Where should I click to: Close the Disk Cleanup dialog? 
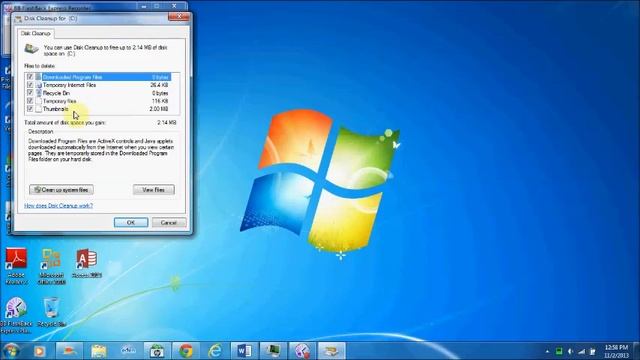click(179, 17)
